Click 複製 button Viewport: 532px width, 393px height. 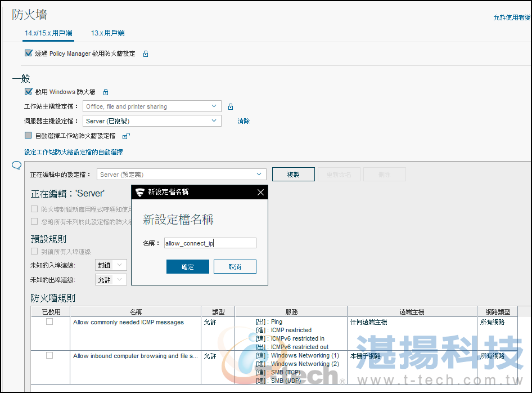pos(294,174)
